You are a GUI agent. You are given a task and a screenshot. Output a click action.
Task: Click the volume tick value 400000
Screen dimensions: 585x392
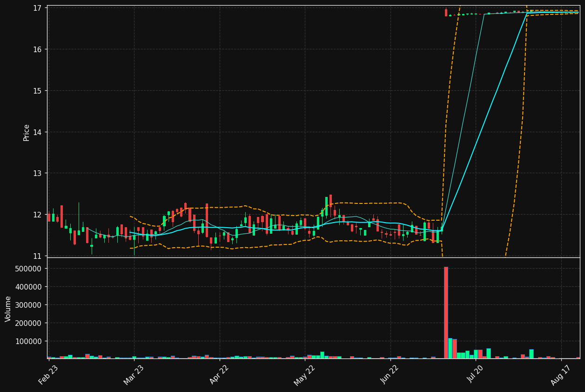click(29, 287)
